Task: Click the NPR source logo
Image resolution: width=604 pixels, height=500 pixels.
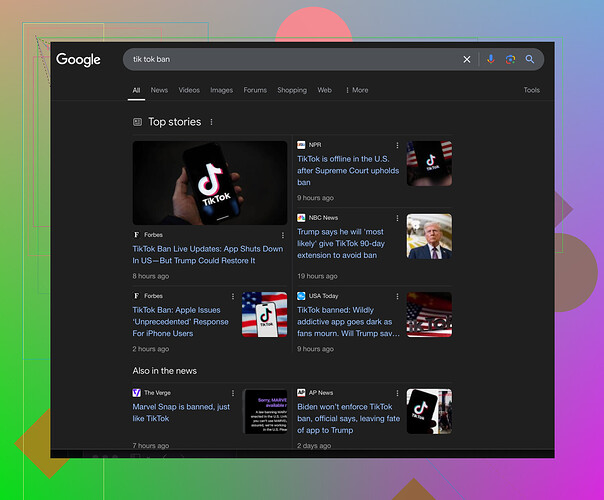Action: [x=301, y=145]
